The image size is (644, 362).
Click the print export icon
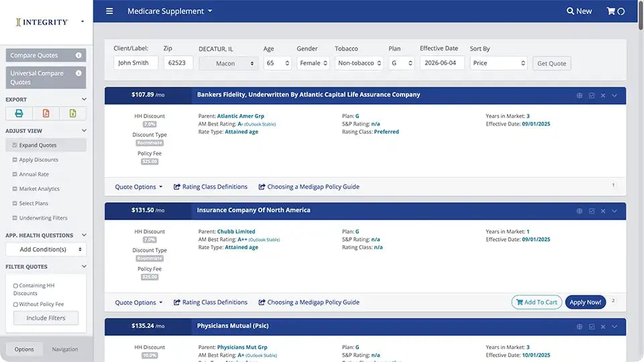pos(19,113)
